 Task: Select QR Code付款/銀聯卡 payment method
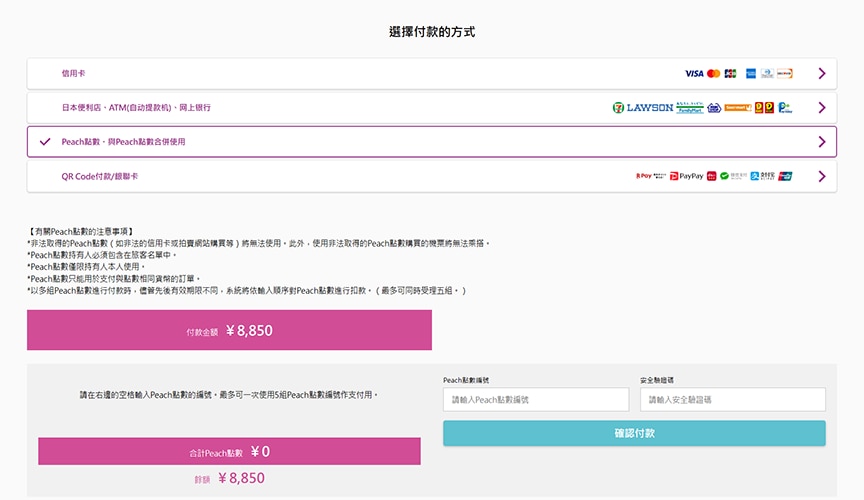point(432,176)
